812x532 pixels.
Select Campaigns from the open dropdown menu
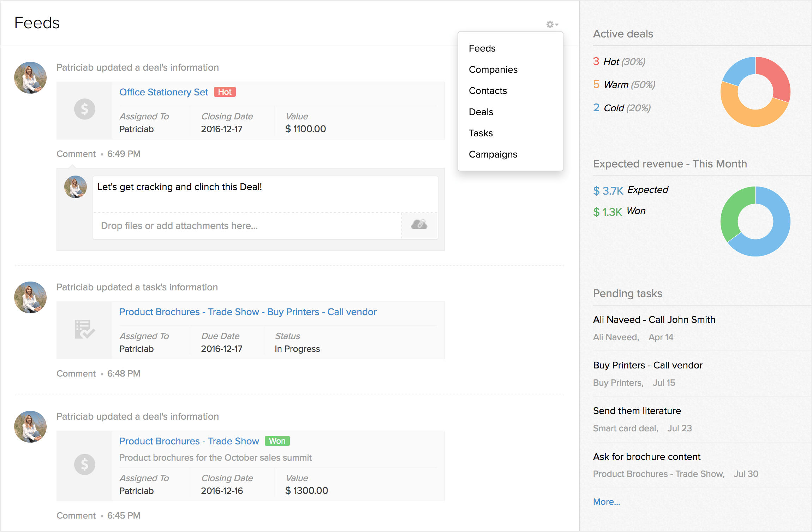(493, 154)
